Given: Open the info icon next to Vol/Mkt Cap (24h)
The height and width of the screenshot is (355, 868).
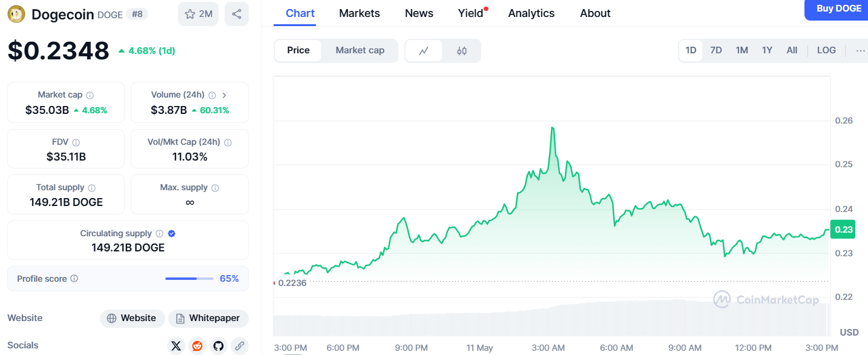Looking at the screenshot, I should coord(228,142).
